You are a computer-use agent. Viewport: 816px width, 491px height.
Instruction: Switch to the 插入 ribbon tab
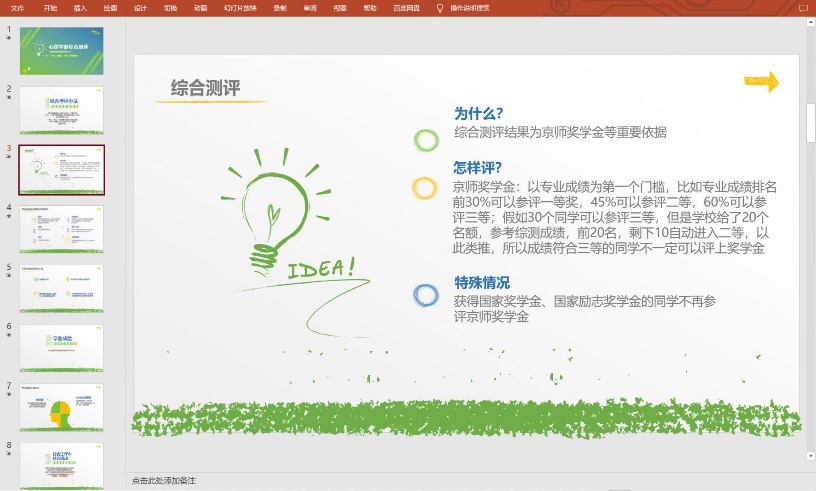[x=80, y=7]
